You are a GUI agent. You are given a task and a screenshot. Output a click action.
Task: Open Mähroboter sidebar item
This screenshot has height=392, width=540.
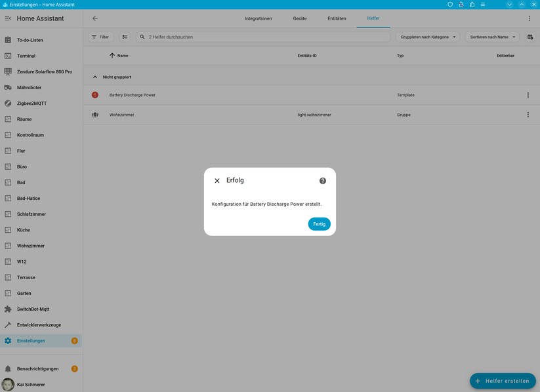click(x=29, y=88)
